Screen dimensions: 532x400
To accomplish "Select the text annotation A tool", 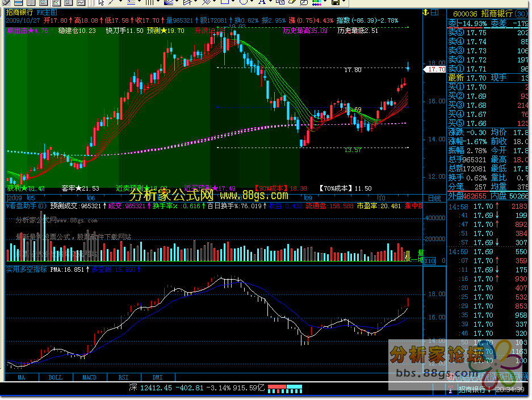I will pyautogui.click(x=262, y=2).
